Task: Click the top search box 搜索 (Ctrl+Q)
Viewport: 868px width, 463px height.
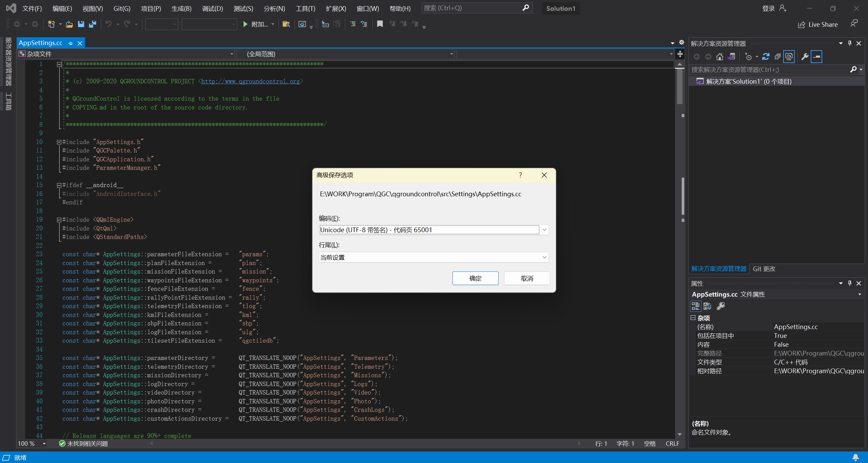Action: pos(477,8)
